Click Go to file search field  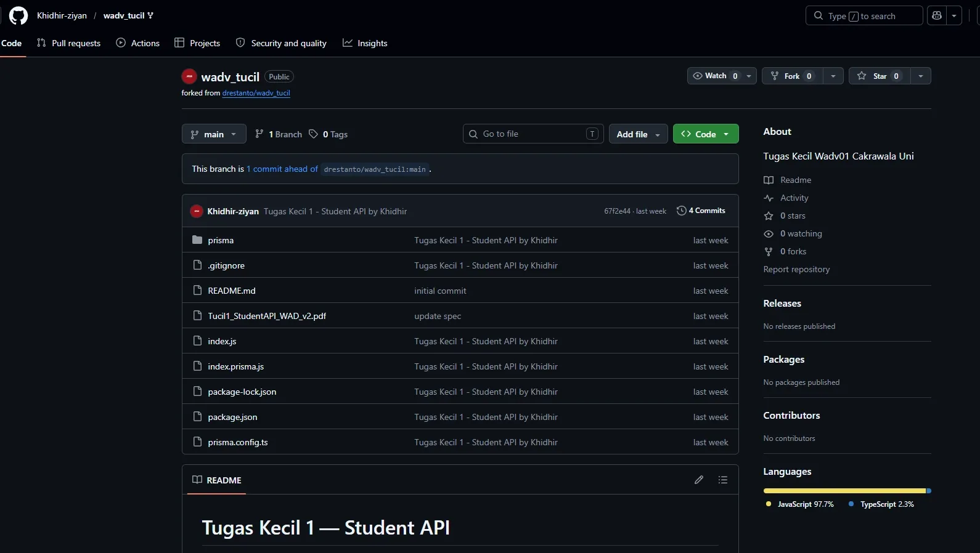point(533,134)
